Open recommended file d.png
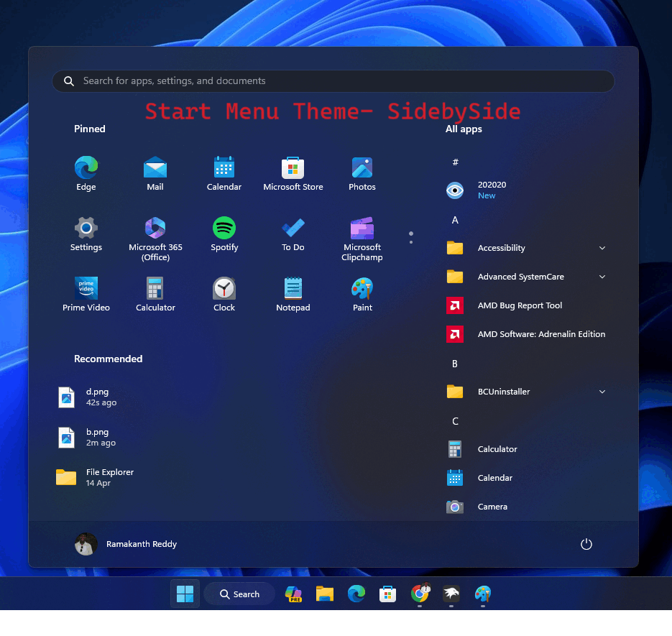 pos(97,397)
